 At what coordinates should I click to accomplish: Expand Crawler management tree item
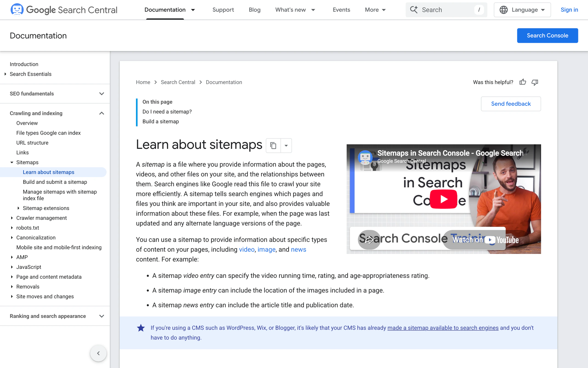tap(12, 218)
